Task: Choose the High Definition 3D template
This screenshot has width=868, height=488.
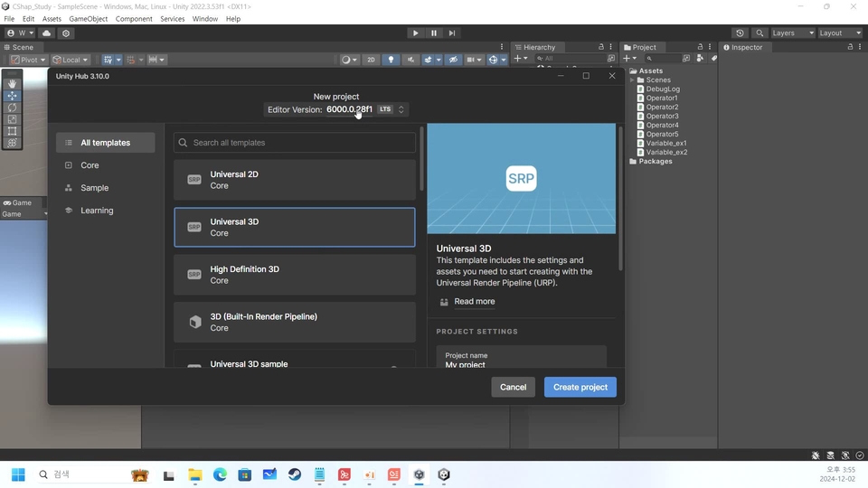Action: click(x=295, y=275)
